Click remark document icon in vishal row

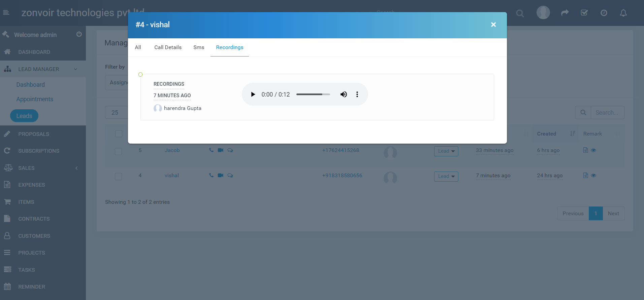(x=585, y=175)
